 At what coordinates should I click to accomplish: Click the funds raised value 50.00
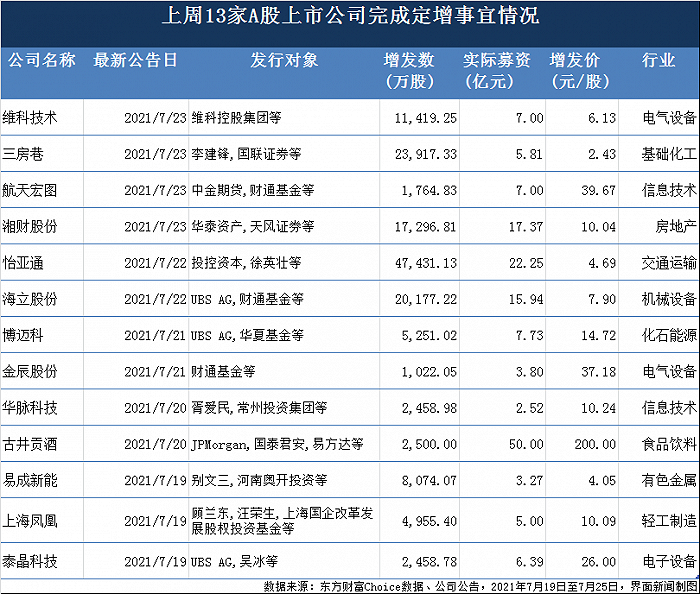pos(526,444)
